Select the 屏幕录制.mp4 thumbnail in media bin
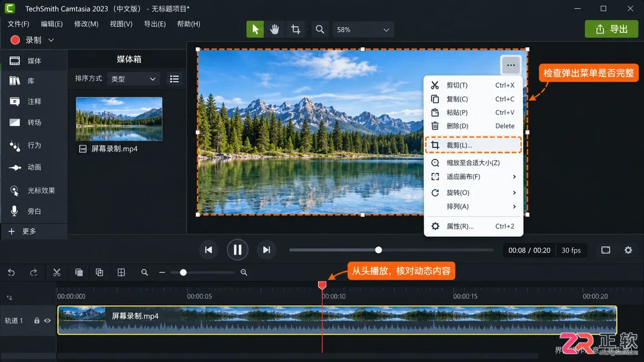644x362 pixels. coord(119,119)
